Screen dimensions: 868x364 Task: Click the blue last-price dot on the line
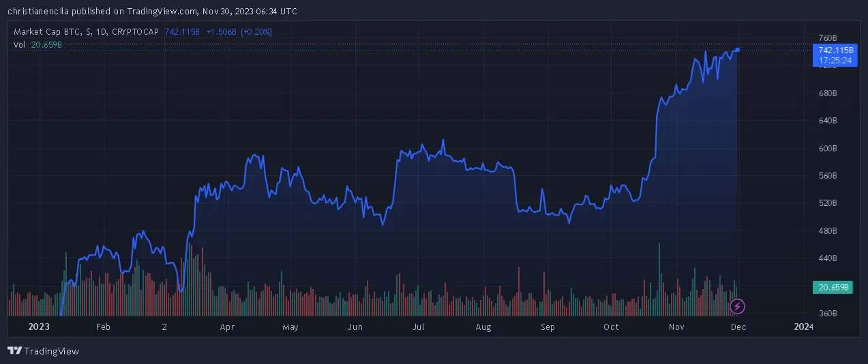click(x=737, y=50)
